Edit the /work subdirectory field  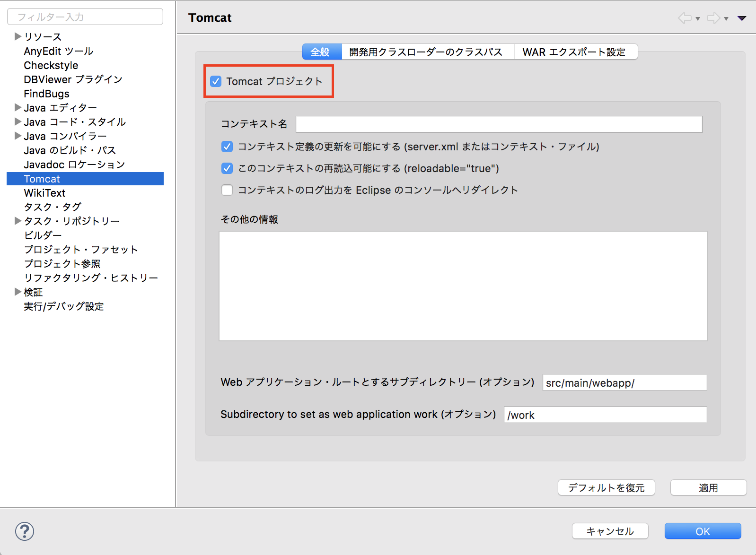pyautogui.click(x=605, y=415)
